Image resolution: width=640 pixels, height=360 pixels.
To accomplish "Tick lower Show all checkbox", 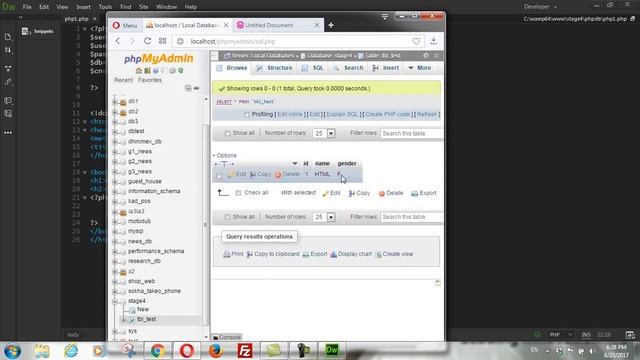I will point(227,217).
